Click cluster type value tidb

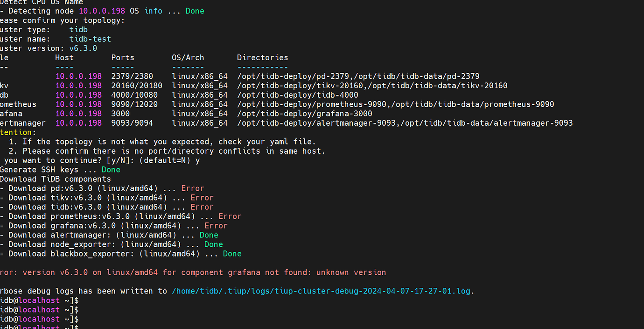[x=78, y=30]
